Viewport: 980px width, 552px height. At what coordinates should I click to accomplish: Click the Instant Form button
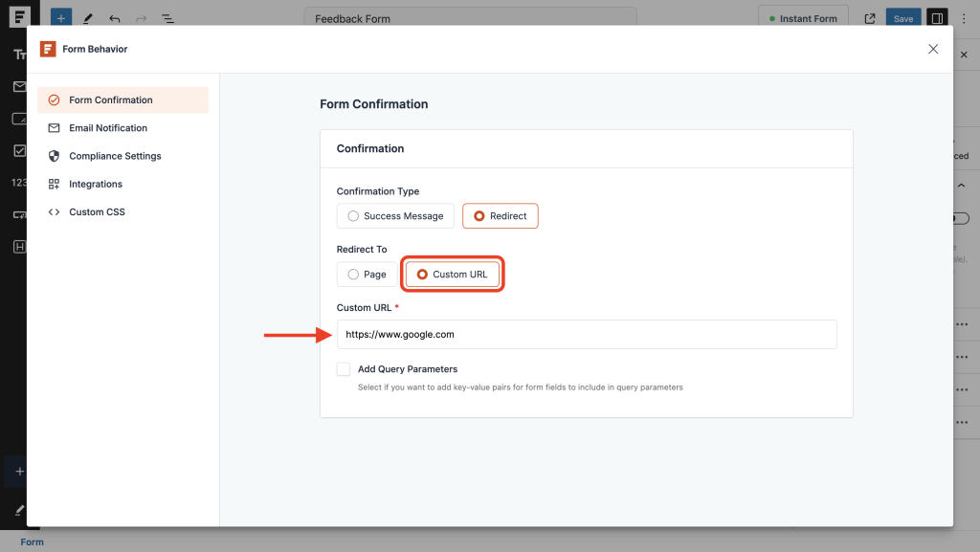(803, 17)
